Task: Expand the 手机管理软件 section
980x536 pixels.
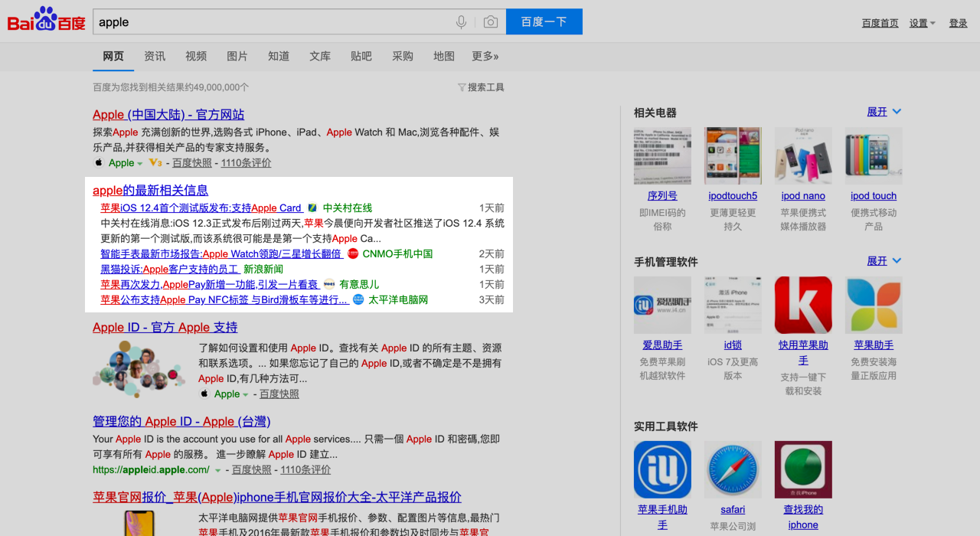Action: coord(884,261)
